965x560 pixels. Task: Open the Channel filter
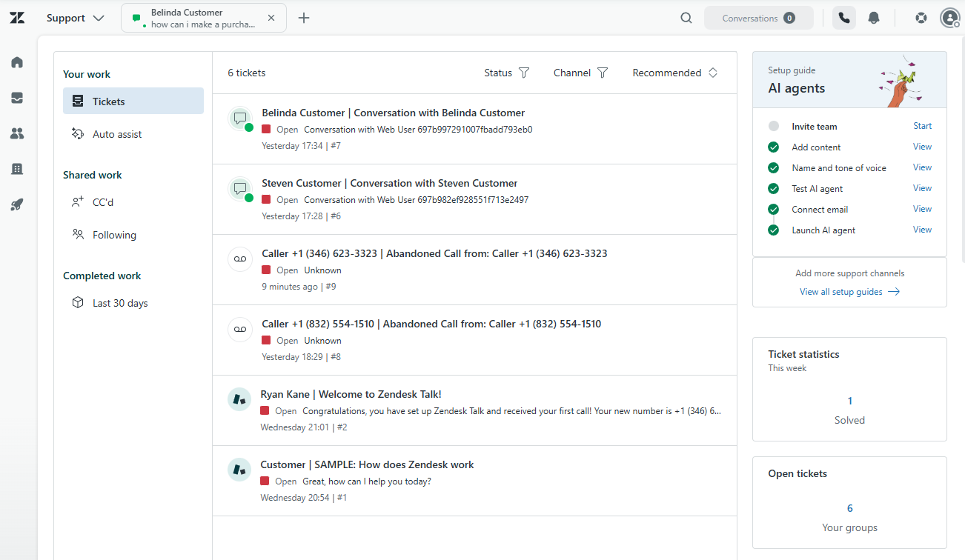(580, 73)
